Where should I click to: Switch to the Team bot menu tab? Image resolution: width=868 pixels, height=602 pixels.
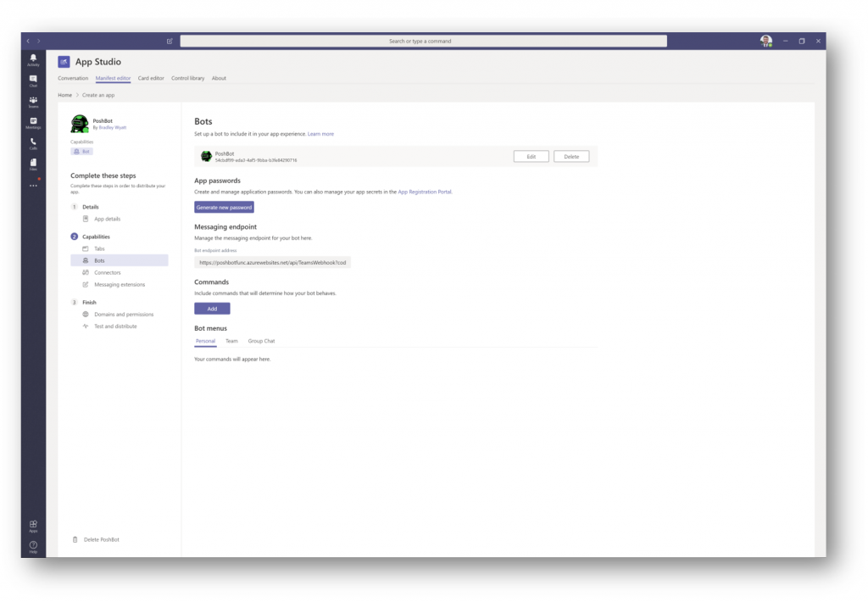coord(231,341)
